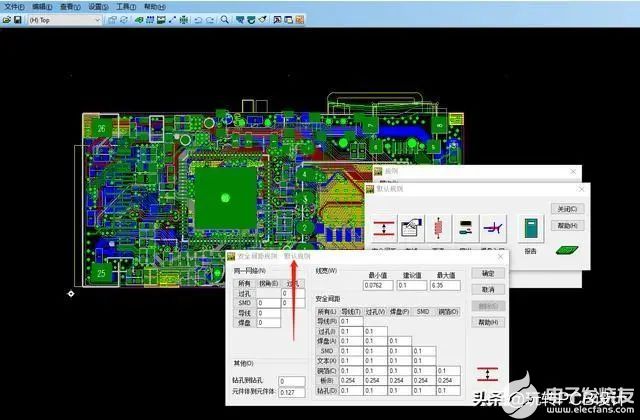Click the 导线(T) column header button

click(351, 312)
